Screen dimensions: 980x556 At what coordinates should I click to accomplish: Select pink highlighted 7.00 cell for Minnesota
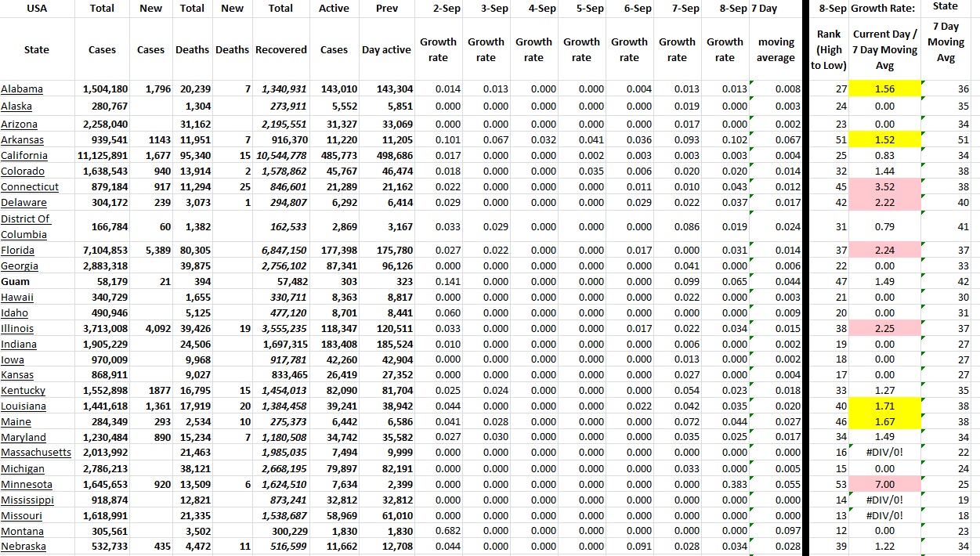coord(884,485)
